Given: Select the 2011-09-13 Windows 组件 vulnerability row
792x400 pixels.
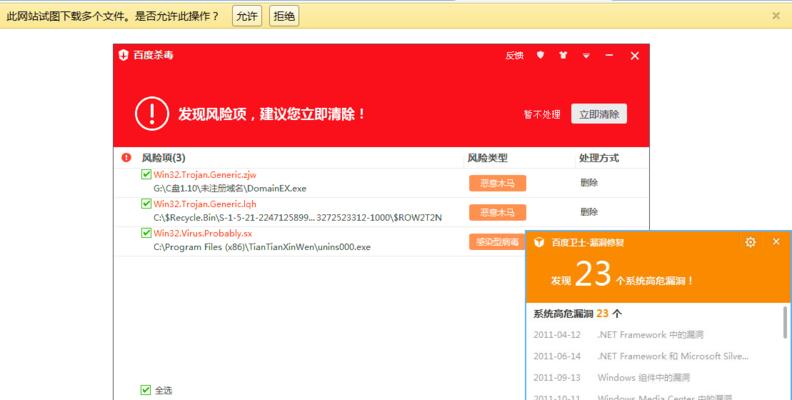Looking at the screenshot, I should point(655,377).
